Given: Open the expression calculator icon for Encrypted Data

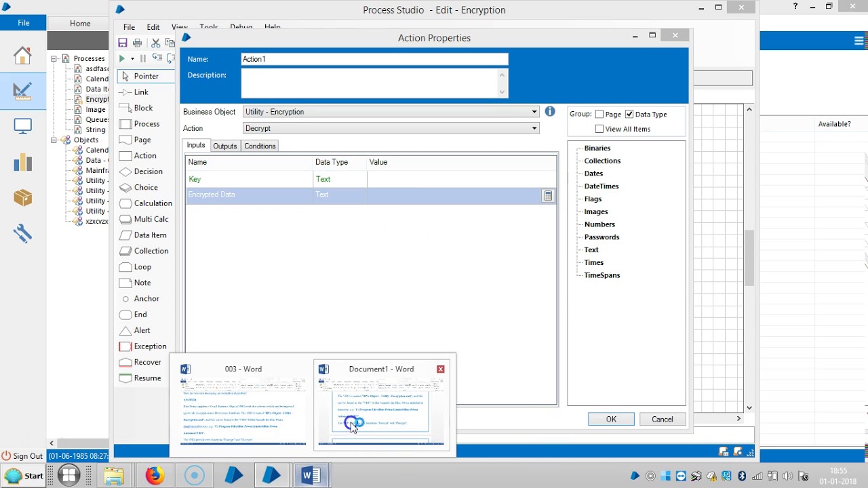Looking at the screenshot, I should click(x=548, y=196).
